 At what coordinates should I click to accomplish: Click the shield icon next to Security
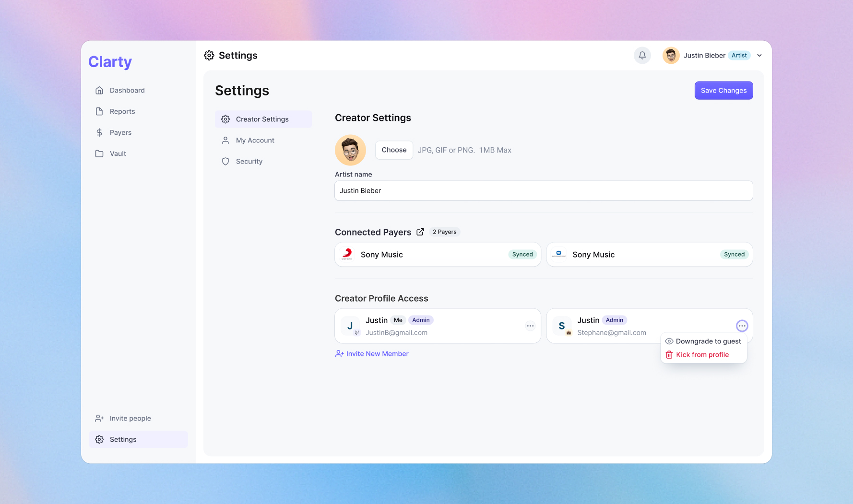point(225,161)
